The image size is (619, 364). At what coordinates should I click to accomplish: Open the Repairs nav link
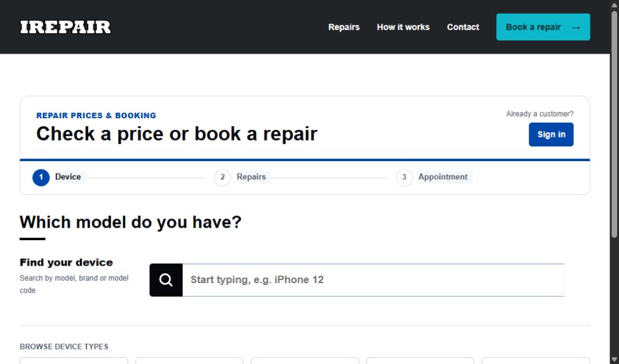coord(344,27)
